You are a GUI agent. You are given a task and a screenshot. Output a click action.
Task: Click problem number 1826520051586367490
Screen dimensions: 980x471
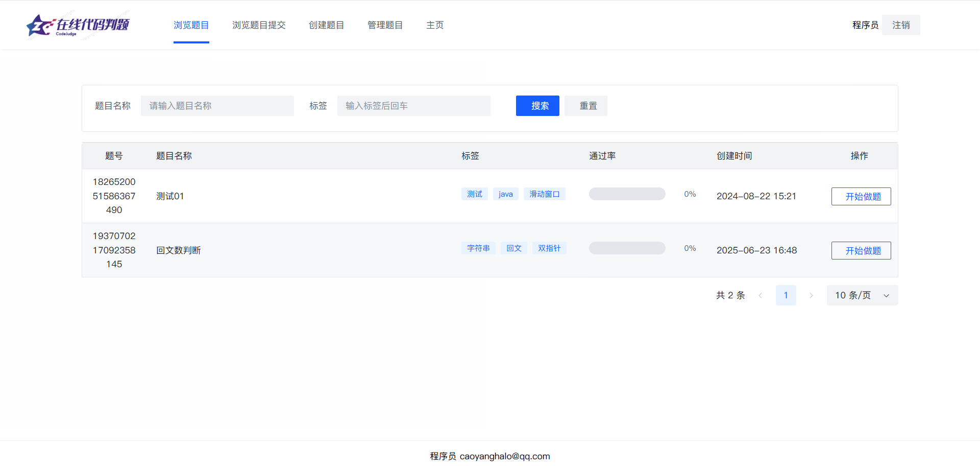point(114,196)
